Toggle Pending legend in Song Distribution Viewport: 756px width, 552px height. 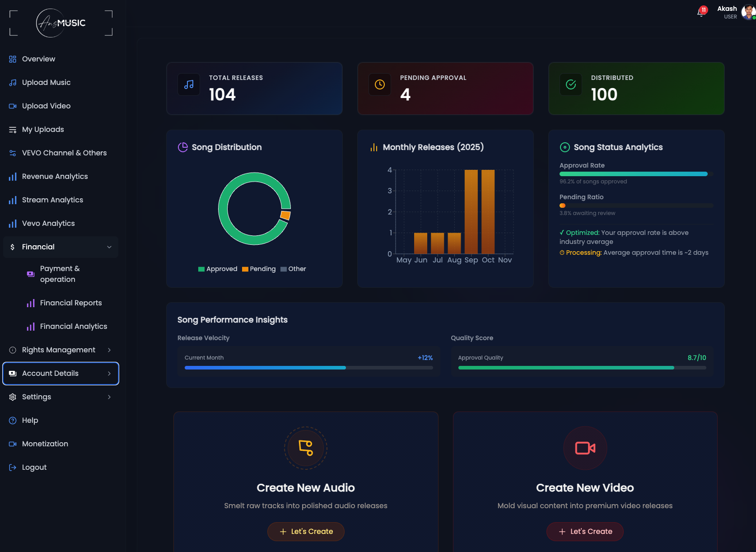(259, 269)
